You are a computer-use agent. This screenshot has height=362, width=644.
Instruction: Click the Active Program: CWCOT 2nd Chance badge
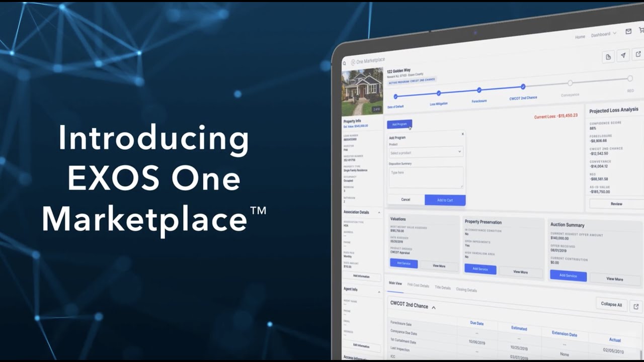pyautogui.click(x=412, y=80)
